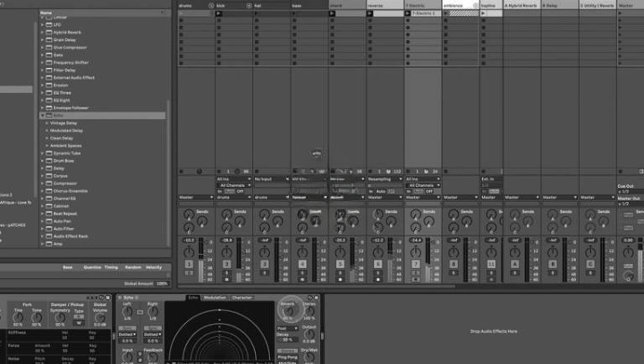644x364 pixels.
Task: Adjust the Global Volume knob
Action: (100, 317)
